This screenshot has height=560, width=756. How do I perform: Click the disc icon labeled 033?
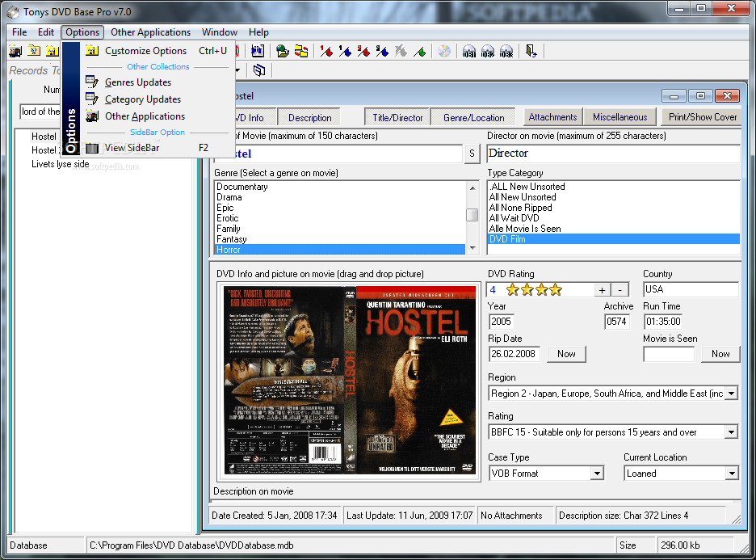point(506,51)
